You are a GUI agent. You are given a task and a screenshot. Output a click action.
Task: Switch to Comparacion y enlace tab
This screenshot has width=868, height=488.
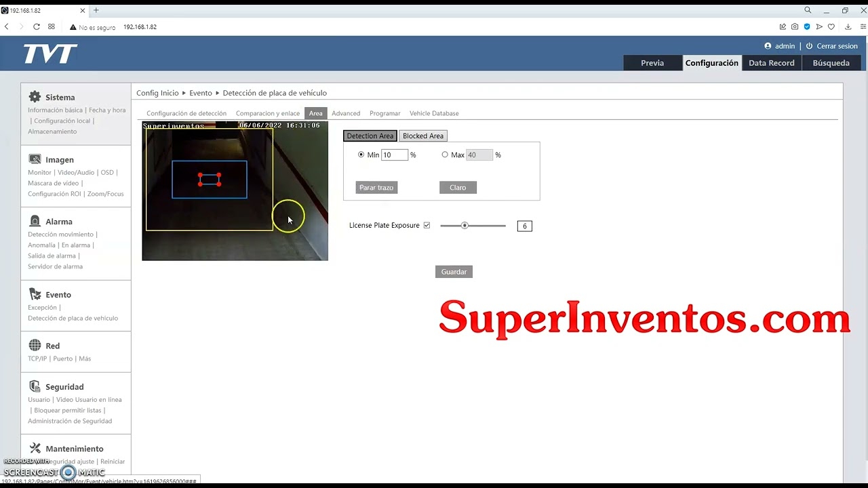[x=268, y=113]
